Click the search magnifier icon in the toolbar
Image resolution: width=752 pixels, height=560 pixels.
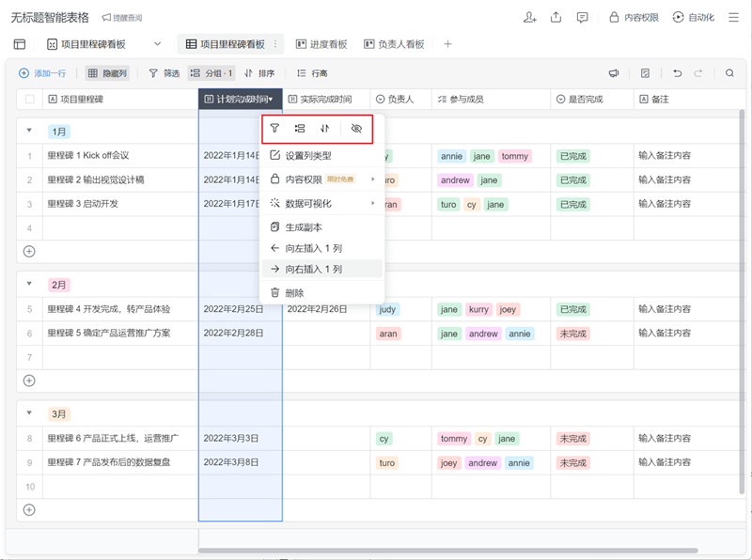click(729, 73)
